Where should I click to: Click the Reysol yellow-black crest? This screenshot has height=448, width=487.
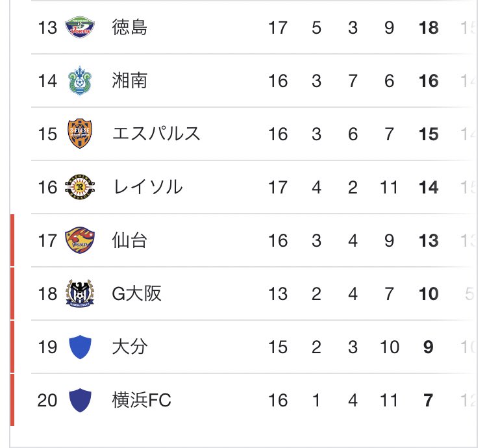[x=80, y=188]
